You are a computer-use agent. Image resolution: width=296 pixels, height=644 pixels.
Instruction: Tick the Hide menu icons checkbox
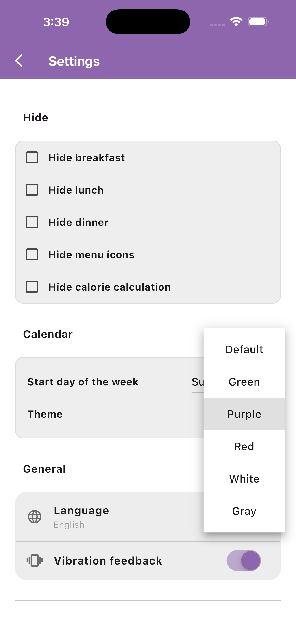32,254
